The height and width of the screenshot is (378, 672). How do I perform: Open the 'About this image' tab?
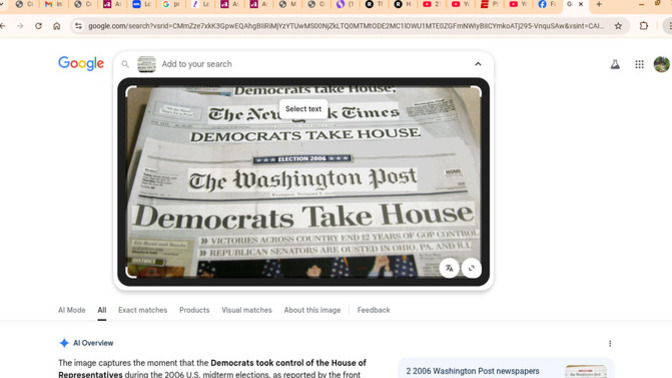pyautogui.click(x=312, y=310)
